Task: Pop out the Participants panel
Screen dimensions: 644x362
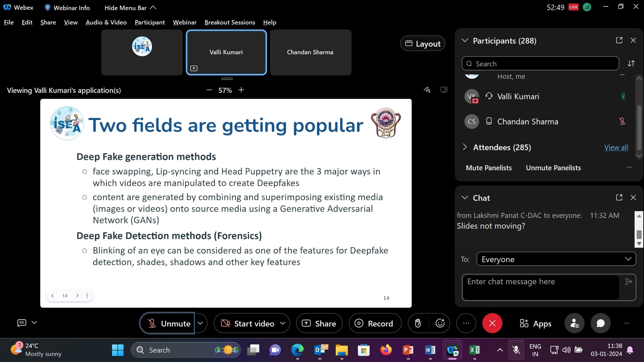Action: coord(619,40)
